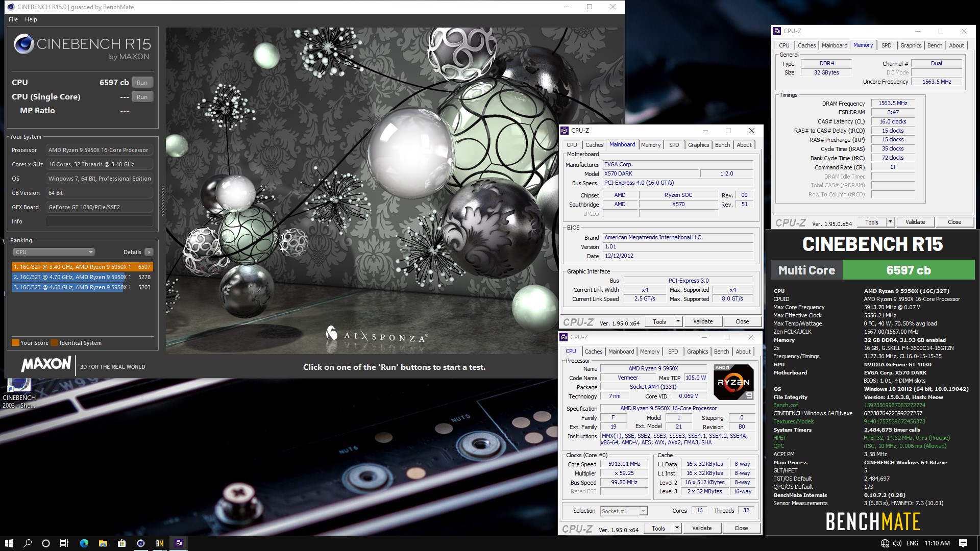Open the CINEBENCH 2003 desktop shortcut
This screenshot has height=551, width=980.
[19, 393]
